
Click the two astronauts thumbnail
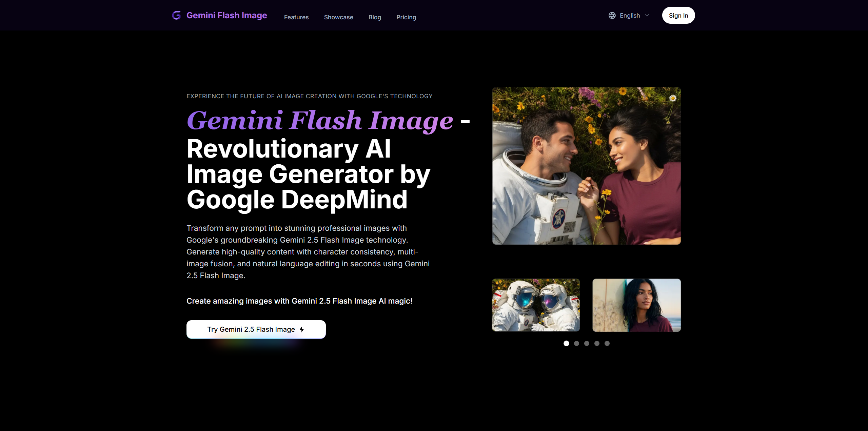tap(536, 305)
